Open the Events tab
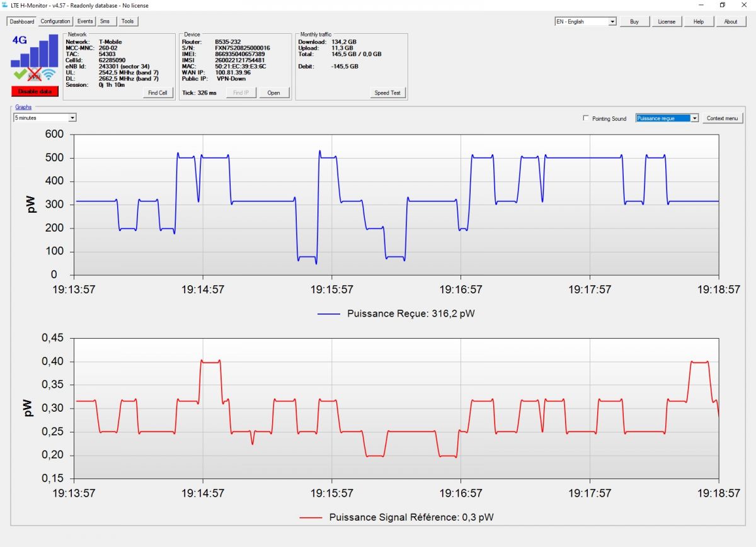Viewport: 756px width, 547px height. (x=85, y=21)
